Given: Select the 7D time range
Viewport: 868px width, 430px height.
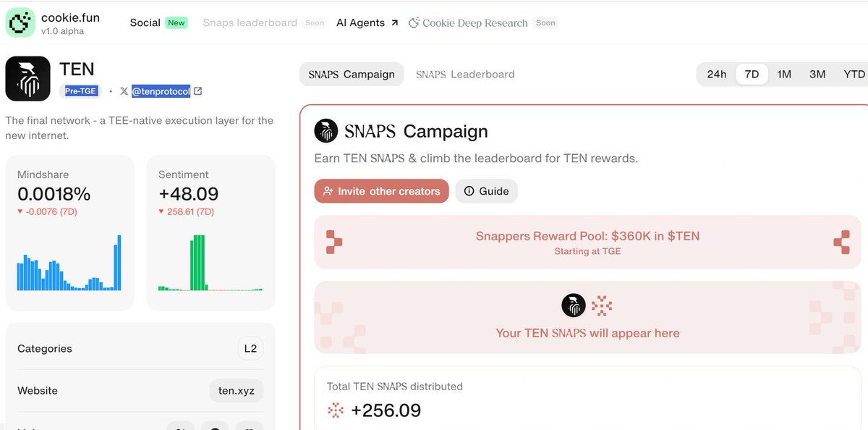Looking at the screenshot, I should (x=752, y=74).
